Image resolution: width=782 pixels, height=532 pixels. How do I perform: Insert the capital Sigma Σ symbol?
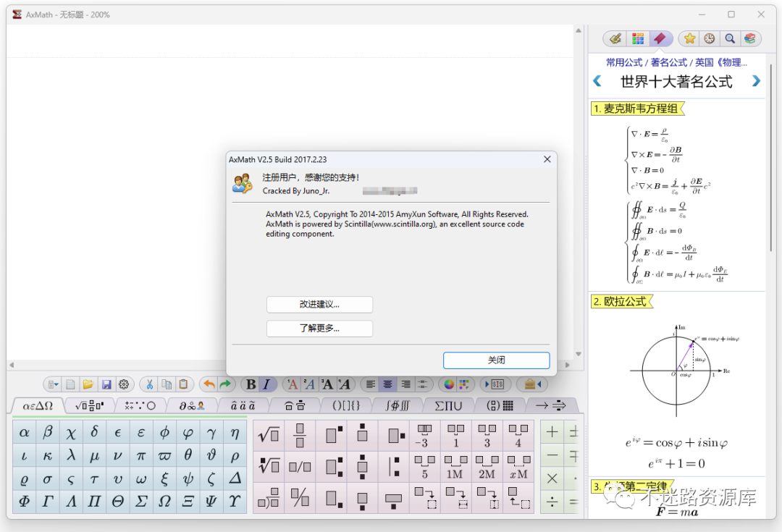click(141, 501)
